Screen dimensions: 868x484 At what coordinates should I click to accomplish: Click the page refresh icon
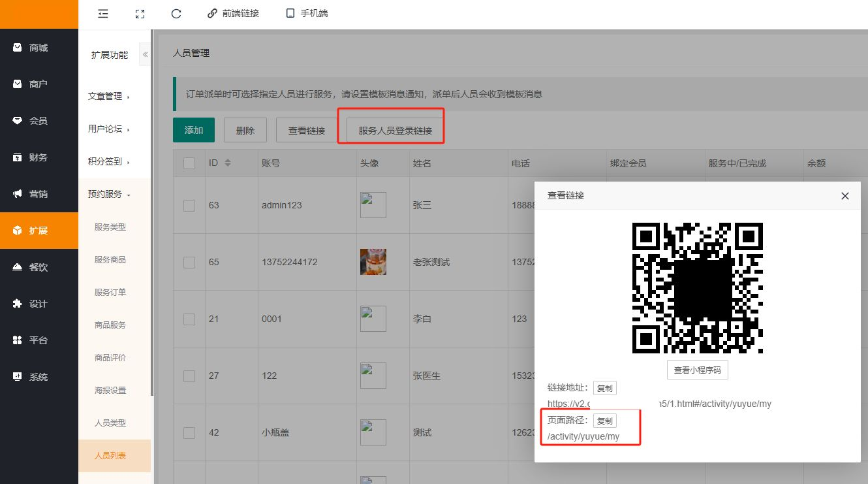pyautogui.click(x=176, y=14)
